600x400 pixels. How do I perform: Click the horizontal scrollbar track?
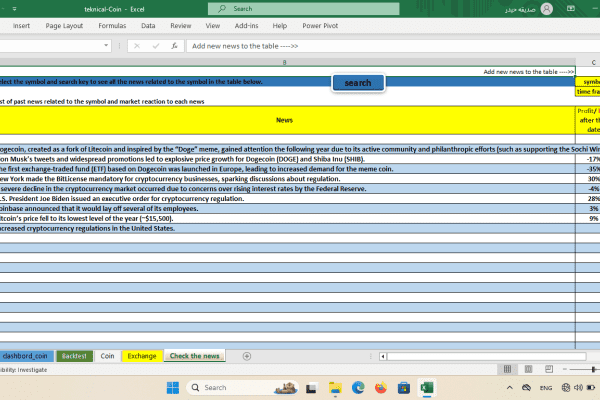click(x=486, y=356)
